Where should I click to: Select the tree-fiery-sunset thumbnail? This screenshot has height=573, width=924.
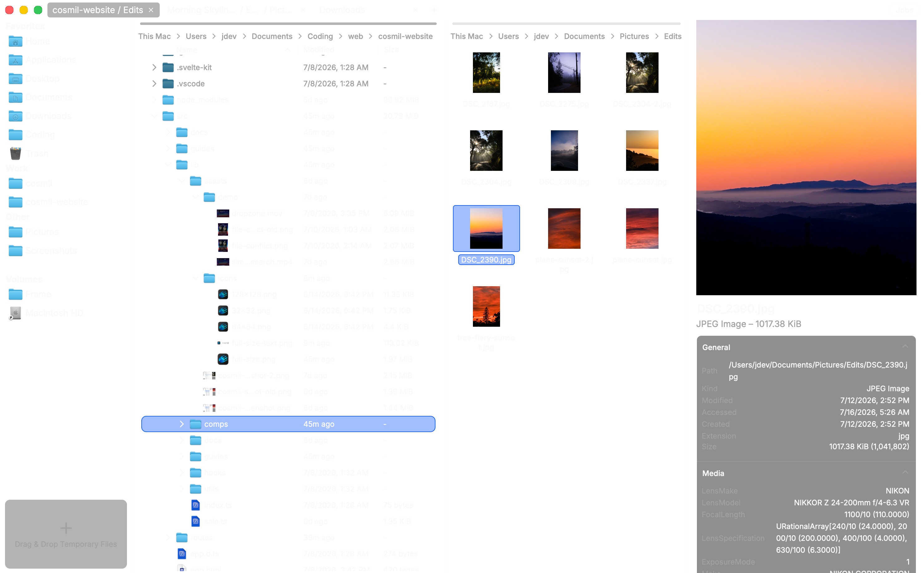click(486, 306)
